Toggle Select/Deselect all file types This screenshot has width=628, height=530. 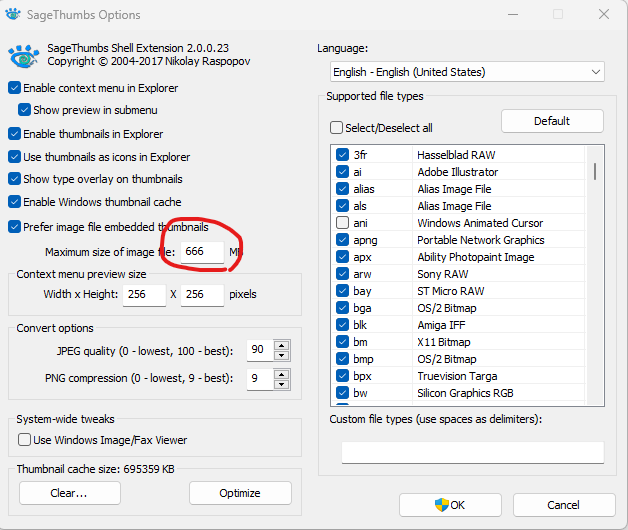click(x=337, y=128)
